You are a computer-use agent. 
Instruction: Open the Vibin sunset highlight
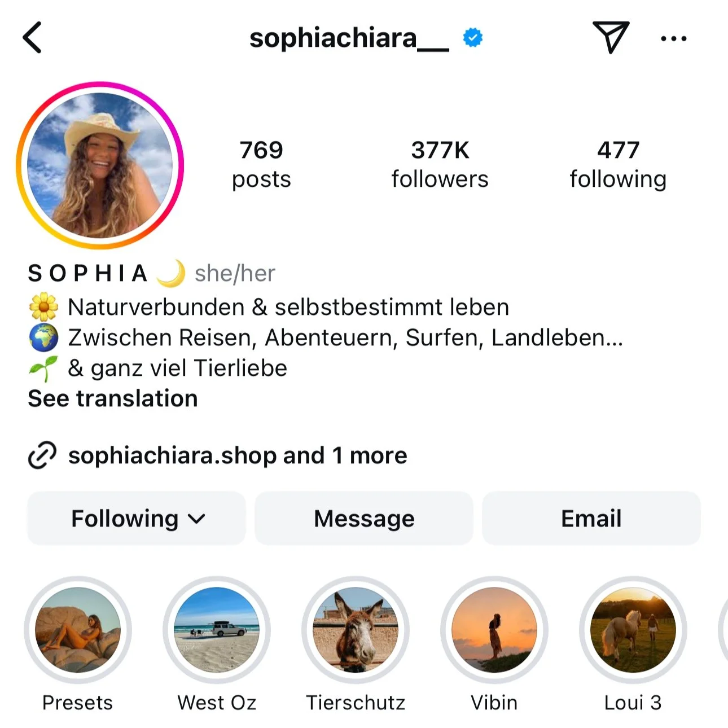[494, 630]
